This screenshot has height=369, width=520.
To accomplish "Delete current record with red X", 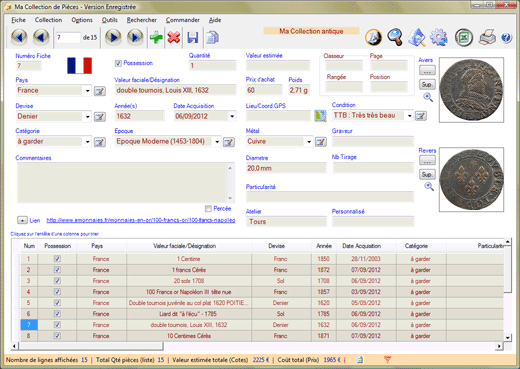I will pyautogui.click(x=174, y=37).
